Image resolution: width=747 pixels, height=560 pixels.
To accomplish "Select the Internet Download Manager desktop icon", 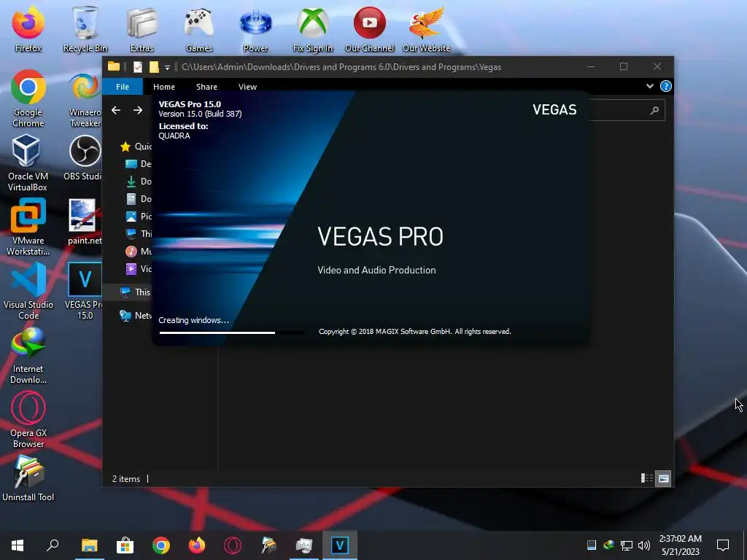I will [28, 356].
